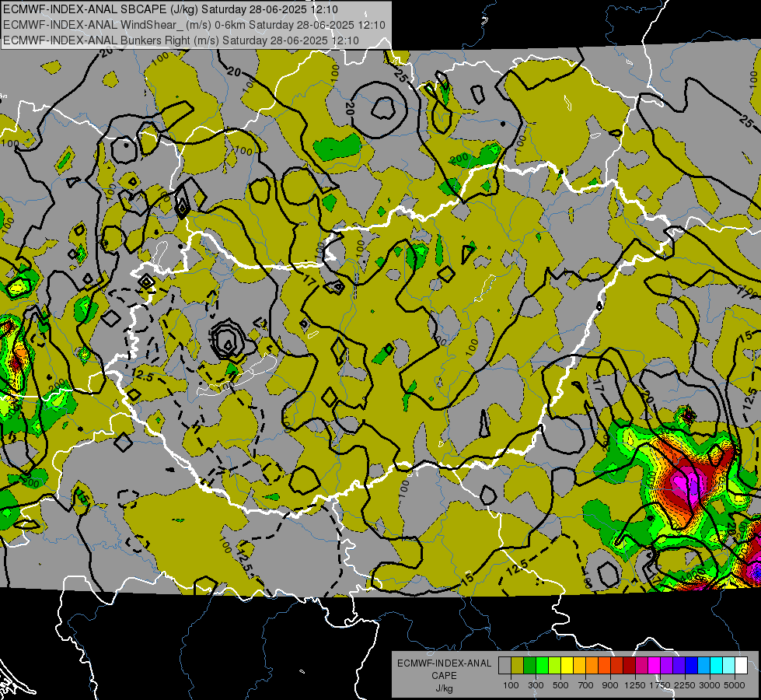Click the legend value label 300
The height and width of the screenshot is (700, 761).
click(536, 685)
